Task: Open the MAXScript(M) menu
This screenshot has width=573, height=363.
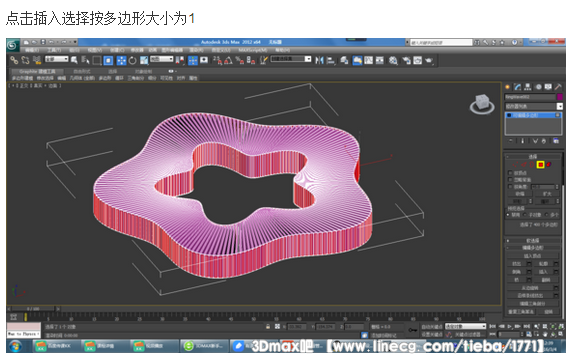Action: 254,50
